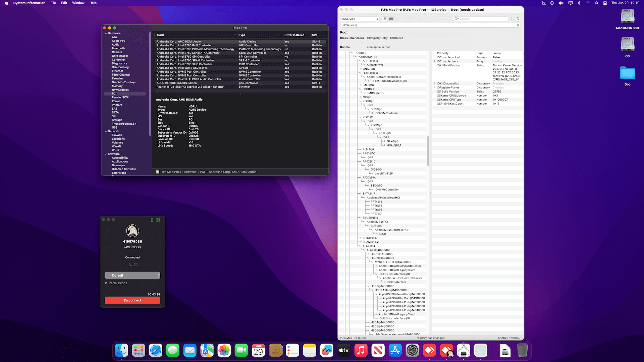Click the Disconnect button in AnyDesk
The width and height of the screenshot is (644, 362).
(132, 300)
